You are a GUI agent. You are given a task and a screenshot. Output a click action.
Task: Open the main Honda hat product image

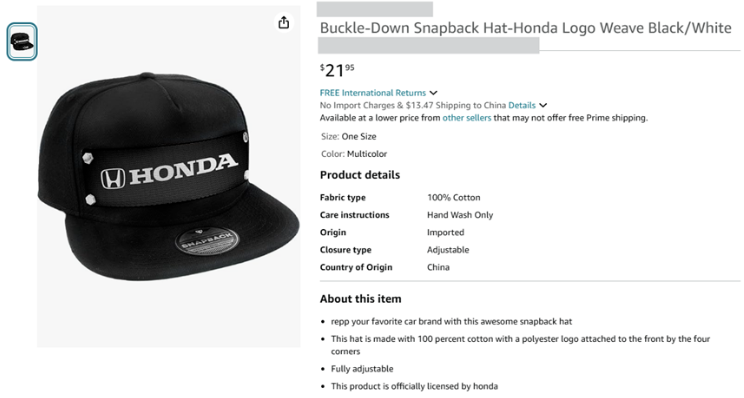168,176
